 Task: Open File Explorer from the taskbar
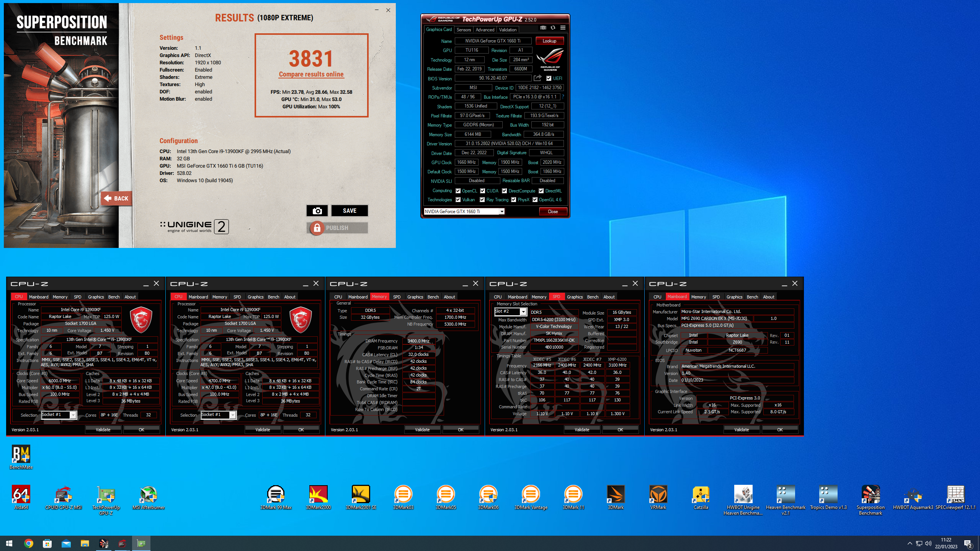[x=85, y=543]
